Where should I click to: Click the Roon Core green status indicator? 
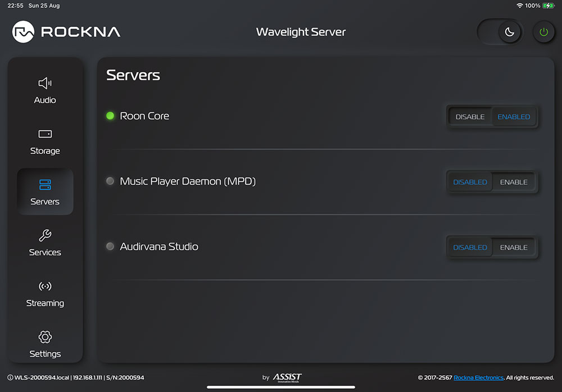[x=110, y=116]
